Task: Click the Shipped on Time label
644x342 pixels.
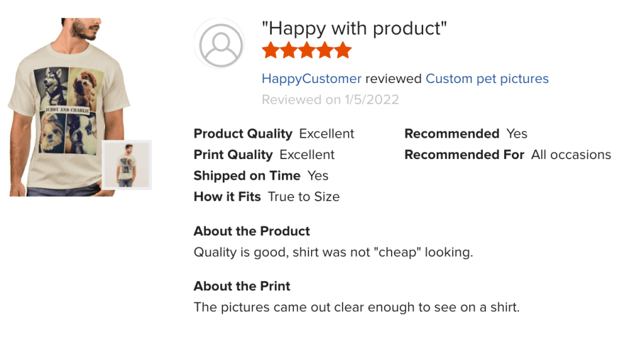Action: pyautogui.click(x=247, y=175)
